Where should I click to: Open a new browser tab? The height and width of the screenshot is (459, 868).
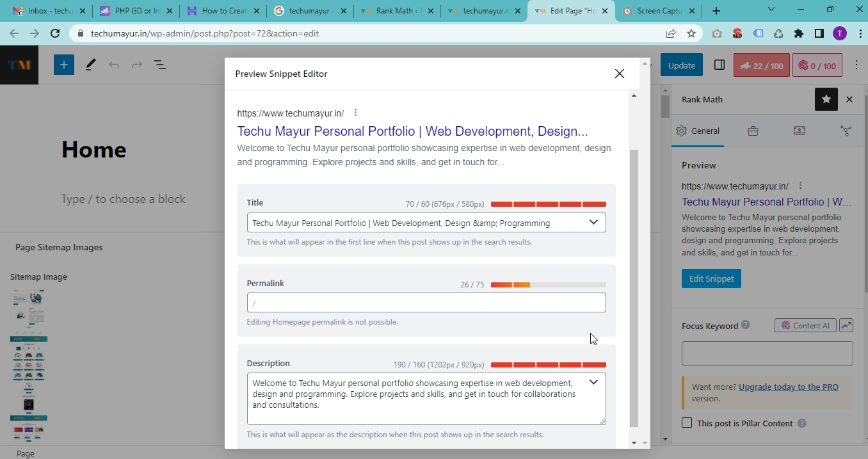pos(716,11)
